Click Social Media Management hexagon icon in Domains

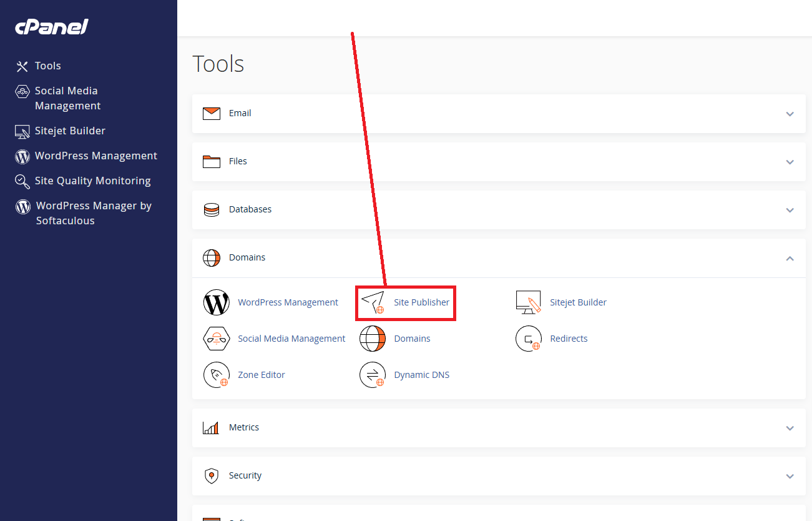pyautogui.click(x=217, y=339)
